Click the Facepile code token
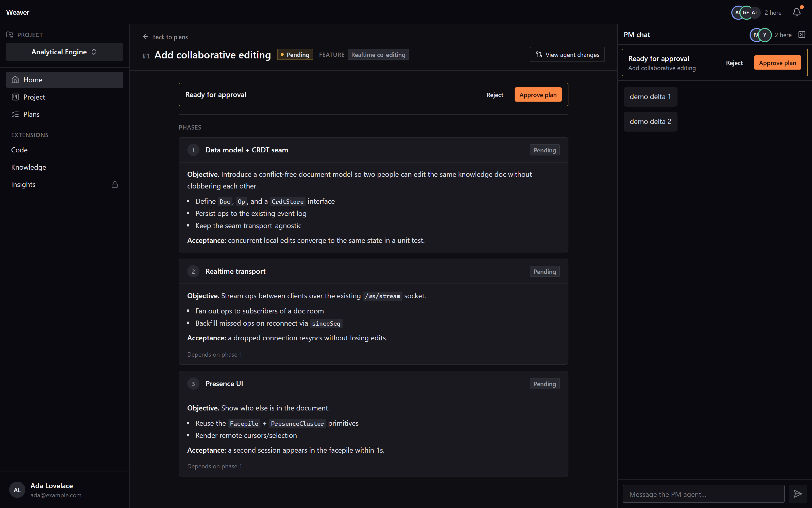The image size is (812, 508). [244, 424]
